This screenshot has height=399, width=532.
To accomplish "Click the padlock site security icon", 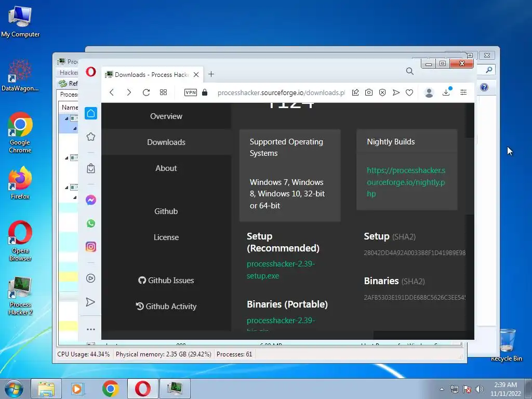I will point(205,92).
